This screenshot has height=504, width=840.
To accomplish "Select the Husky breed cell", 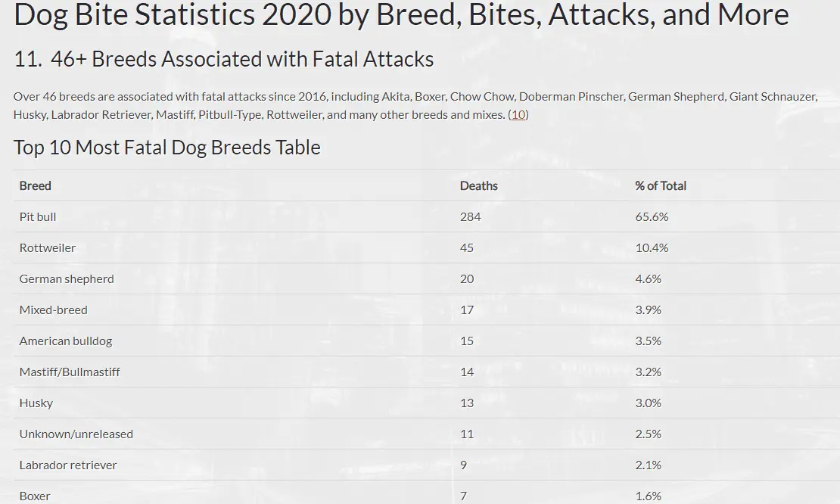I will 36,403.
